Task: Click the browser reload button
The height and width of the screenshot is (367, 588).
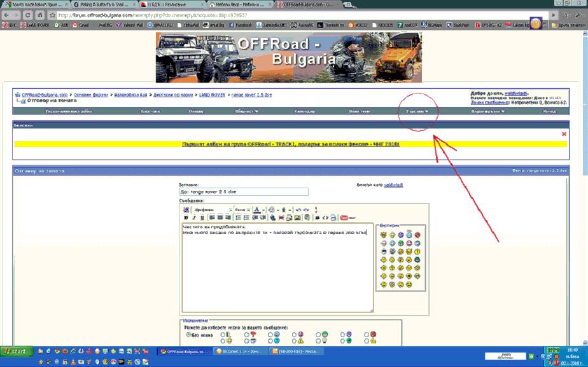Action: pos(27,15)
